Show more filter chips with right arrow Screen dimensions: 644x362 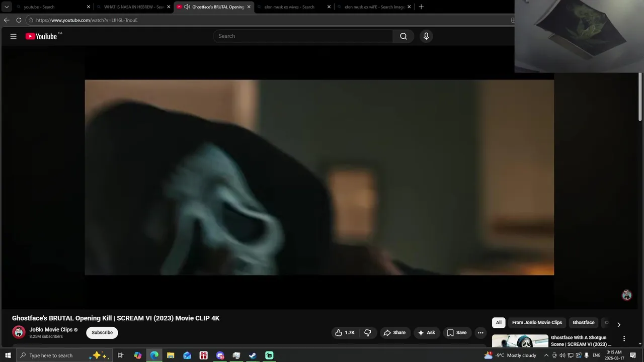[x=619, y=324]
